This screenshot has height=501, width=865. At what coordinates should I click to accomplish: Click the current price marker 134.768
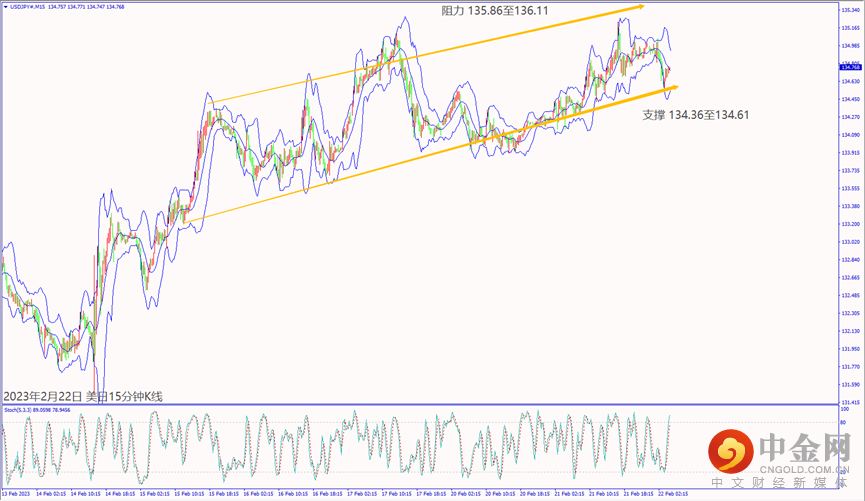click(850, 66)
